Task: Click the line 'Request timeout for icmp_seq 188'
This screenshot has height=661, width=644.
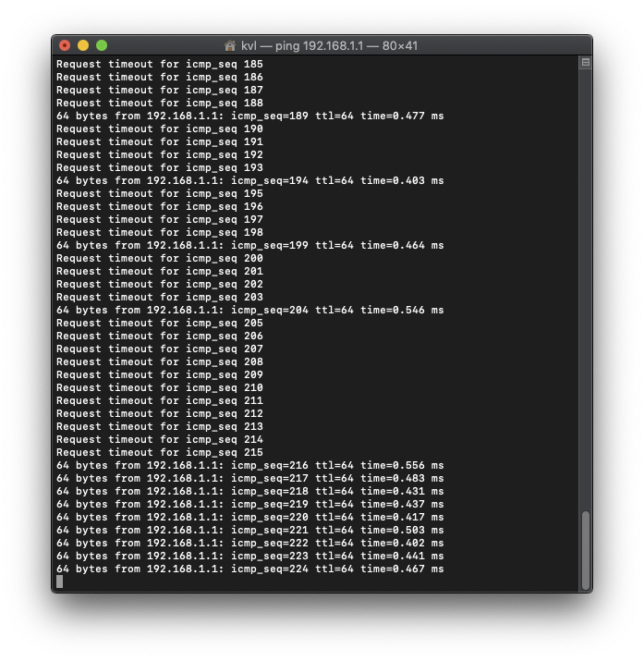Action: click(160, 103)
